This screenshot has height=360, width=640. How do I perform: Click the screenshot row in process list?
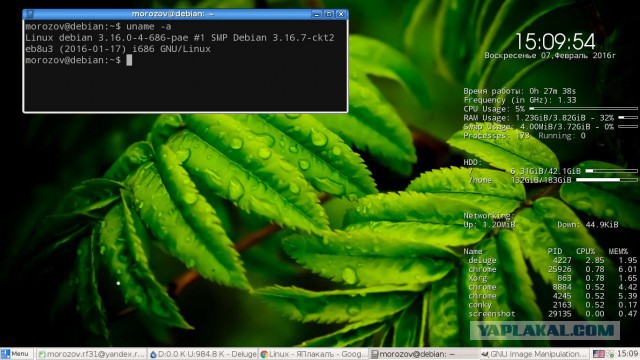(552, 314)
